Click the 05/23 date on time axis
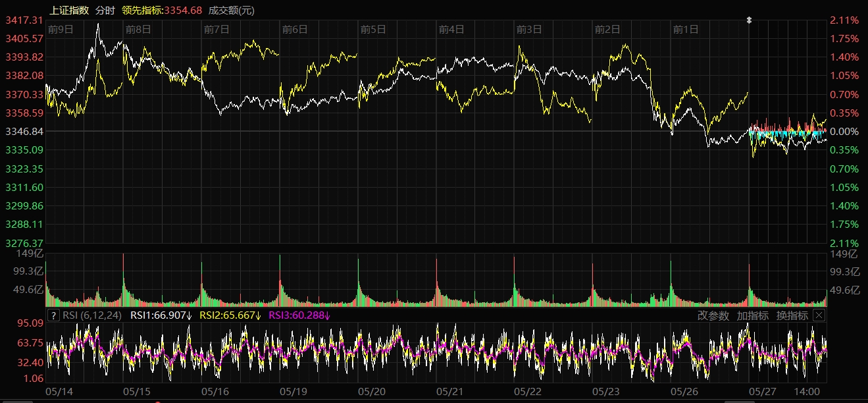 click(x=606, y=391)
